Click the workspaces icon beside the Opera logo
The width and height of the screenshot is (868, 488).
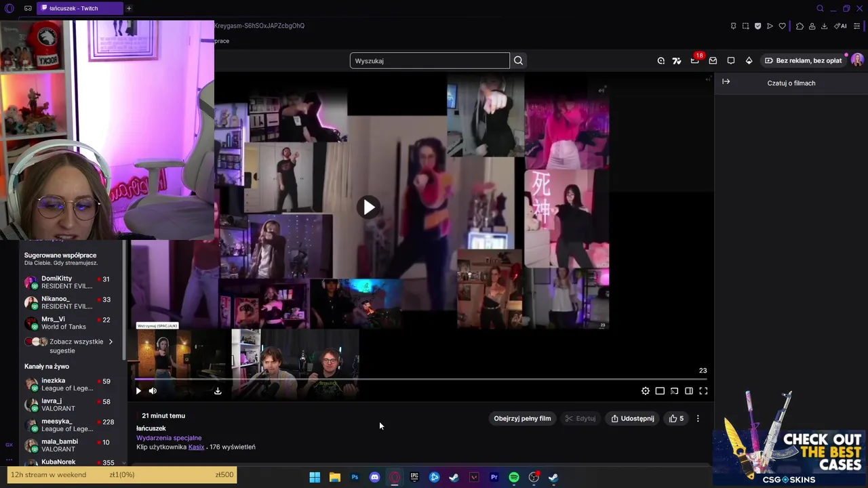28,8
